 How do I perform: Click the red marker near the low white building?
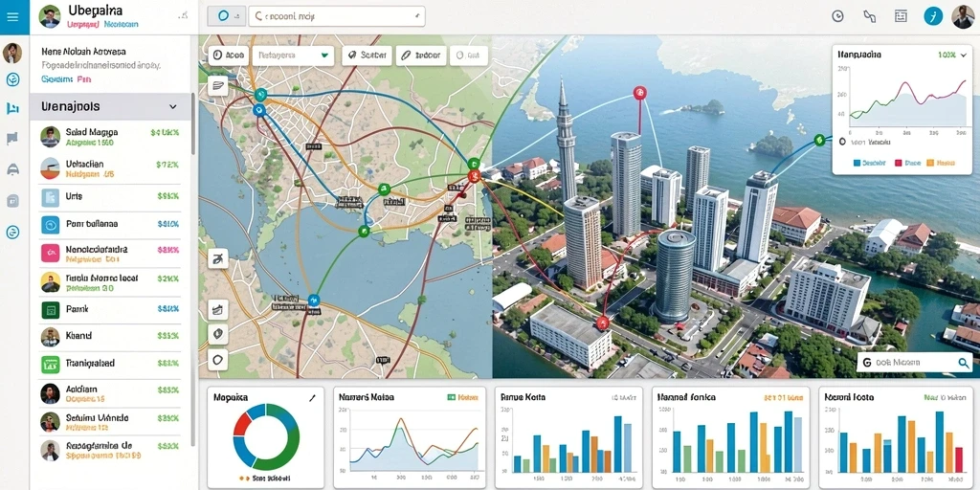pyautogui.click(x=603, y=323)
